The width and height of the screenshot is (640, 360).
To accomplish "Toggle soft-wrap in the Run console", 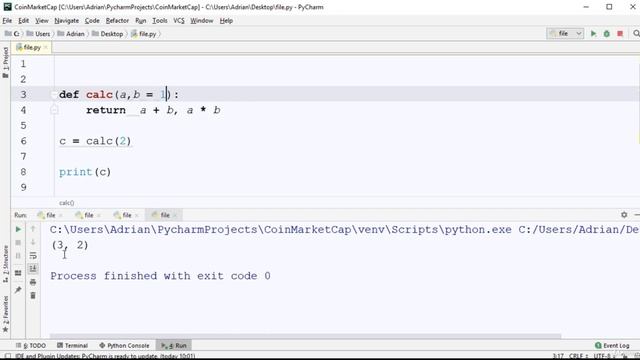I will 33,256.
